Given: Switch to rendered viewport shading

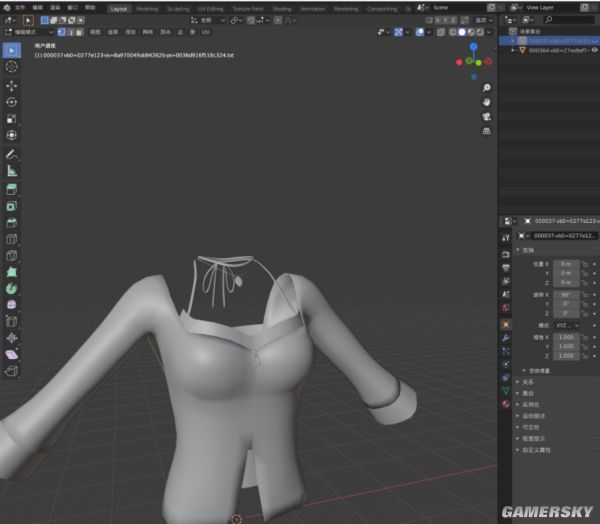Looking at the screenshot, I should pyautogui.click(x=480, y=32).
